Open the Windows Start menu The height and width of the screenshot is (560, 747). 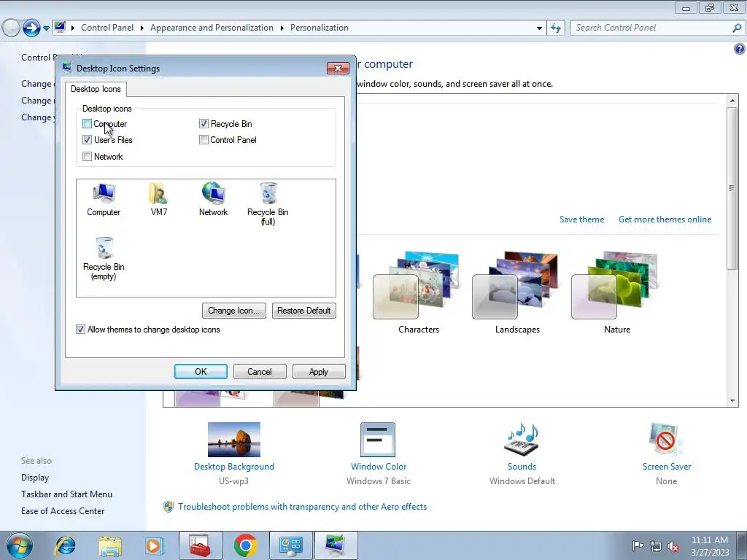click(20, 545)
